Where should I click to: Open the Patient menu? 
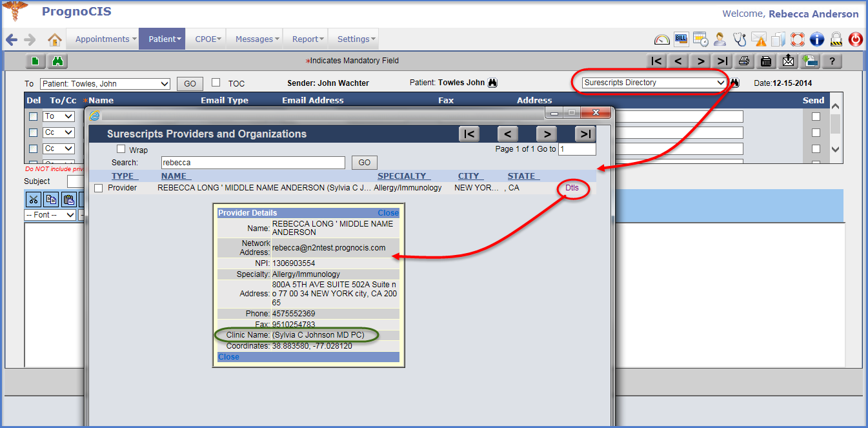point(163,39)
